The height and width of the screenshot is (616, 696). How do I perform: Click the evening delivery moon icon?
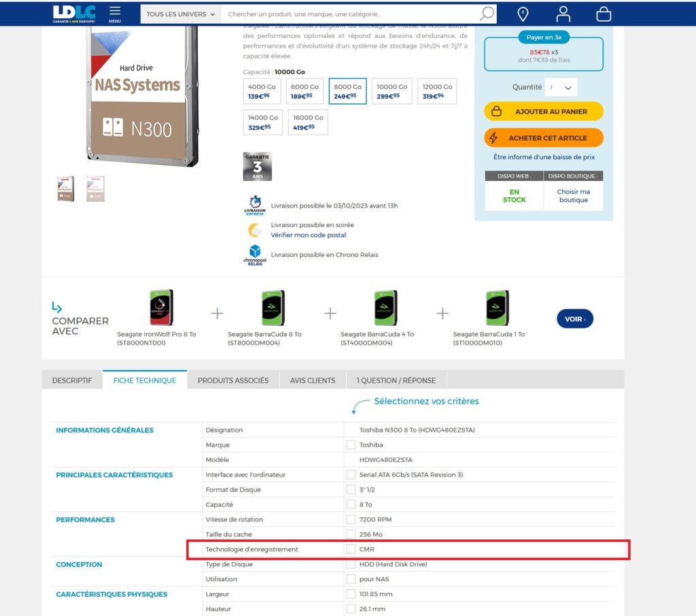click(x=254, y=230)
